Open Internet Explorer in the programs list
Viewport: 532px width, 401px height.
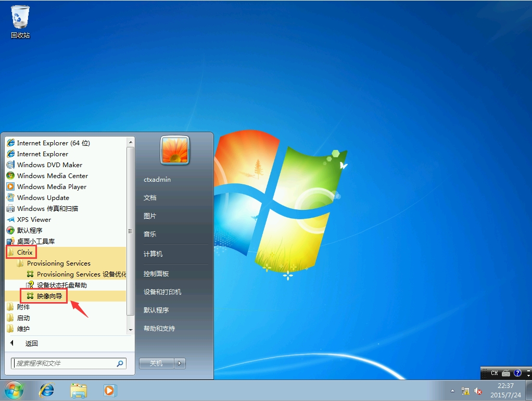66,154
